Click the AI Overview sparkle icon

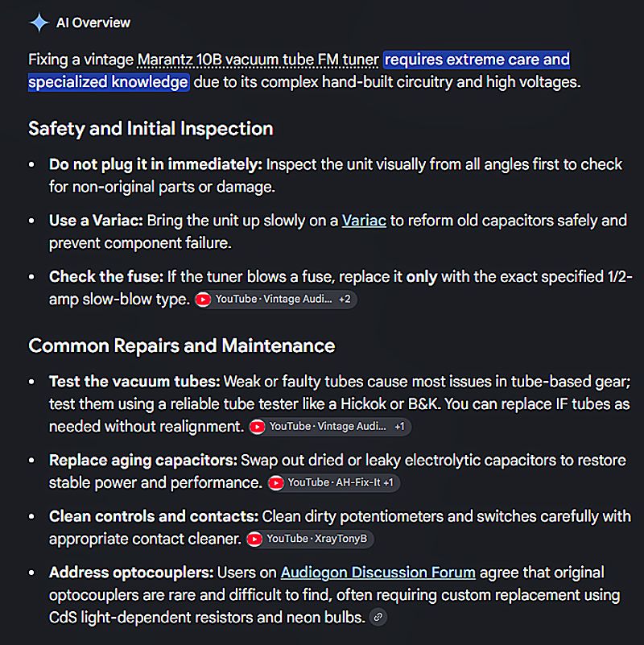click(x=39, y=23)
